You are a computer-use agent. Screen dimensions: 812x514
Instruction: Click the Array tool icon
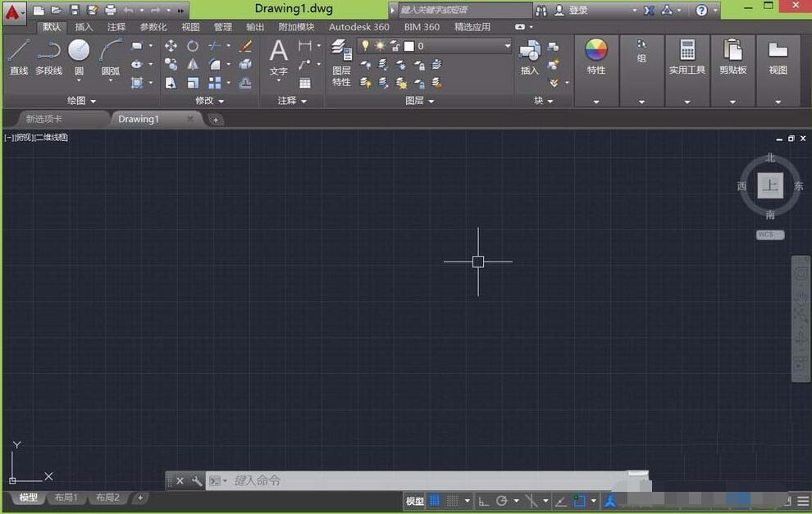pyautogui.click(x=214, y=83)
